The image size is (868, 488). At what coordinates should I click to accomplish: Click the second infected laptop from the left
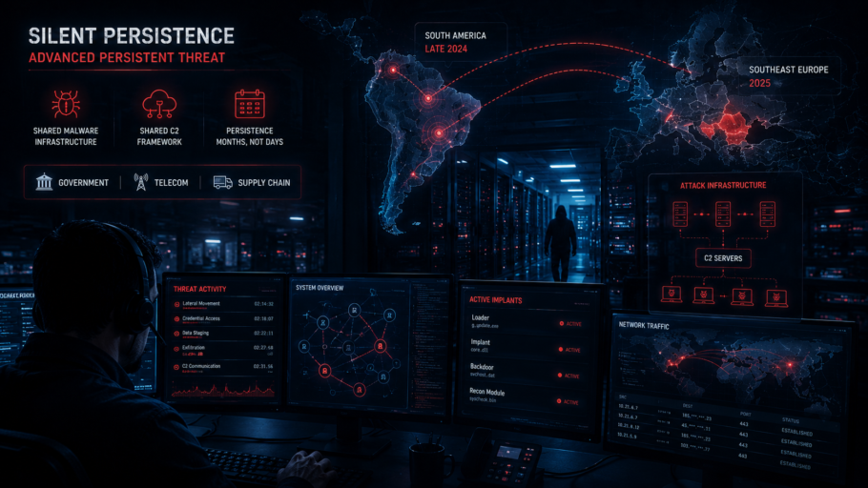click(x=704, y=295)
